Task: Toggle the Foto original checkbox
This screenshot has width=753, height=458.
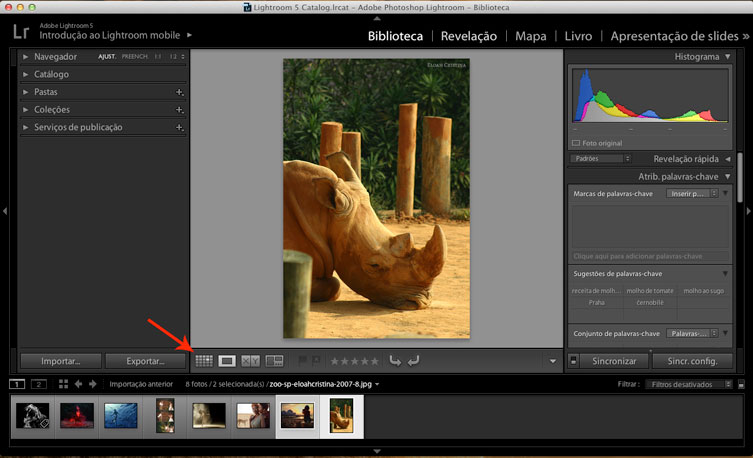Action: coord(577,143)
